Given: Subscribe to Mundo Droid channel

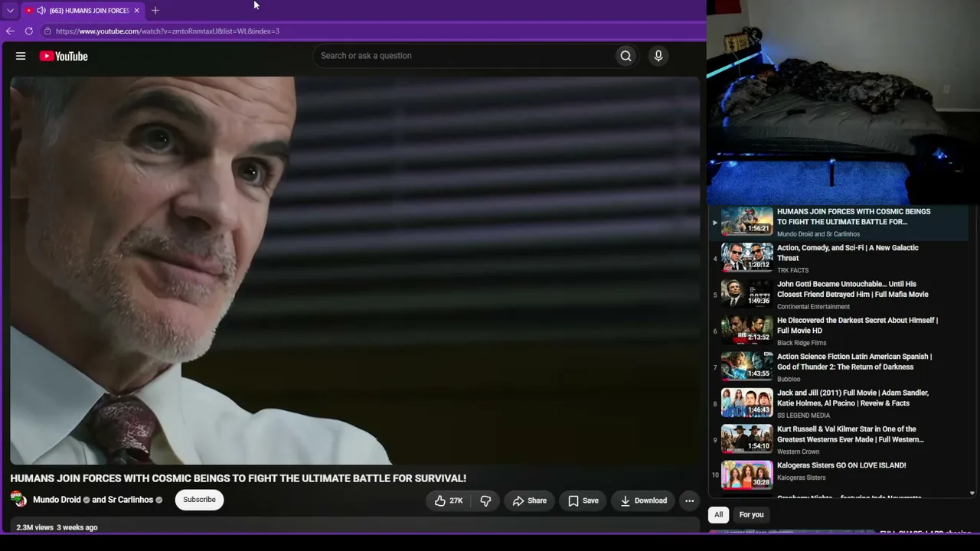Looking at the screenshot, I should tap(199, 500).
